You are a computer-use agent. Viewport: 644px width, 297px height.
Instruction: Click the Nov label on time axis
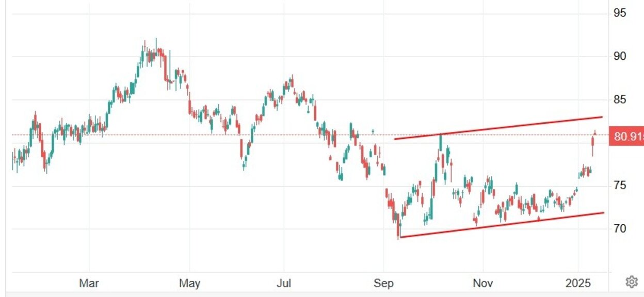tap(482, 283)
